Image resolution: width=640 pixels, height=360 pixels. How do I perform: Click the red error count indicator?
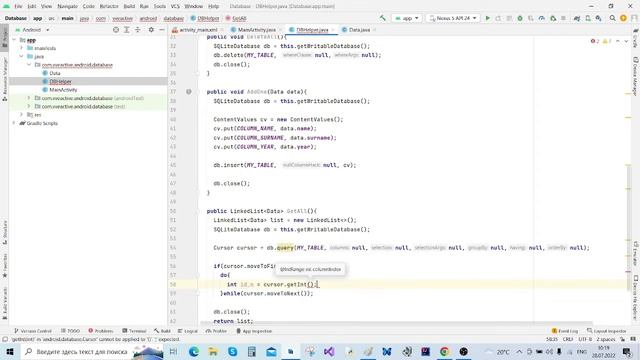click(x=595, y=41)
